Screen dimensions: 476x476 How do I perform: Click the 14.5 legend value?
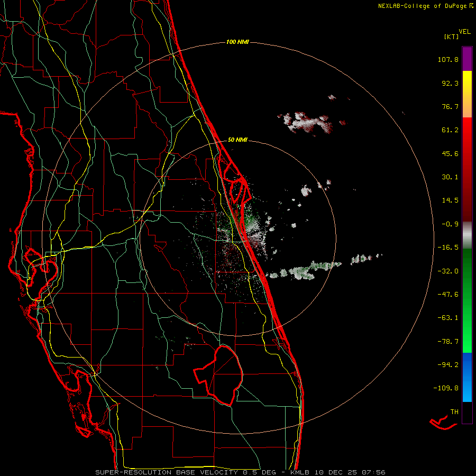coord(450,200)
